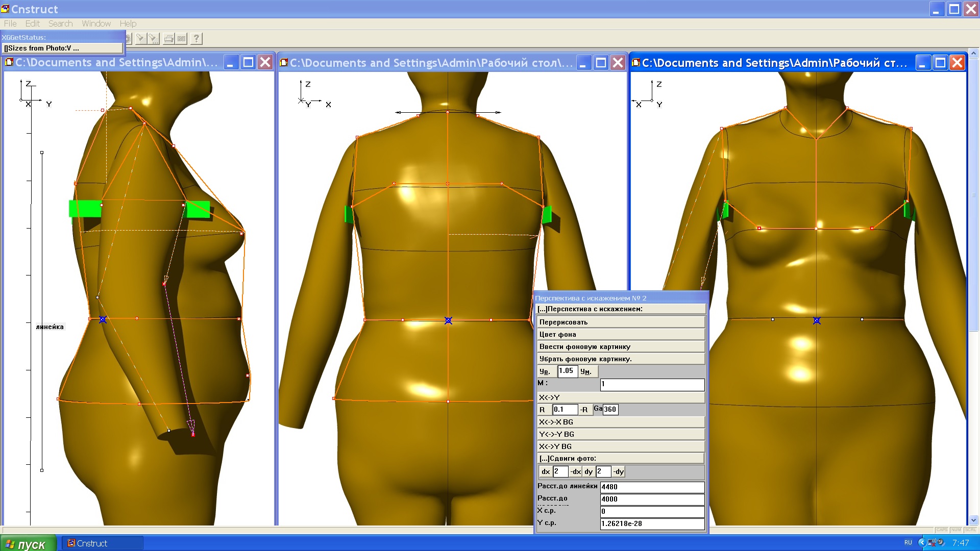Open the Window menu

tap(96, 23)
